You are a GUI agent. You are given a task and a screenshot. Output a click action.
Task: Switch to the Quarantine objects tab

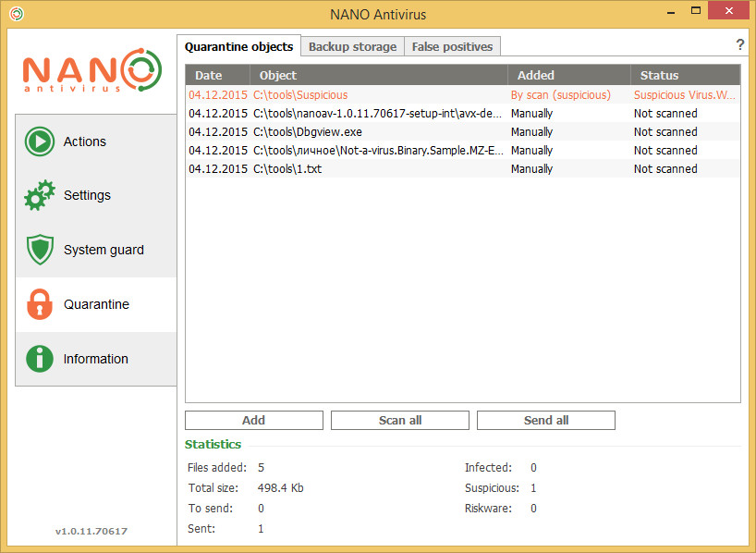coord(238,46)
